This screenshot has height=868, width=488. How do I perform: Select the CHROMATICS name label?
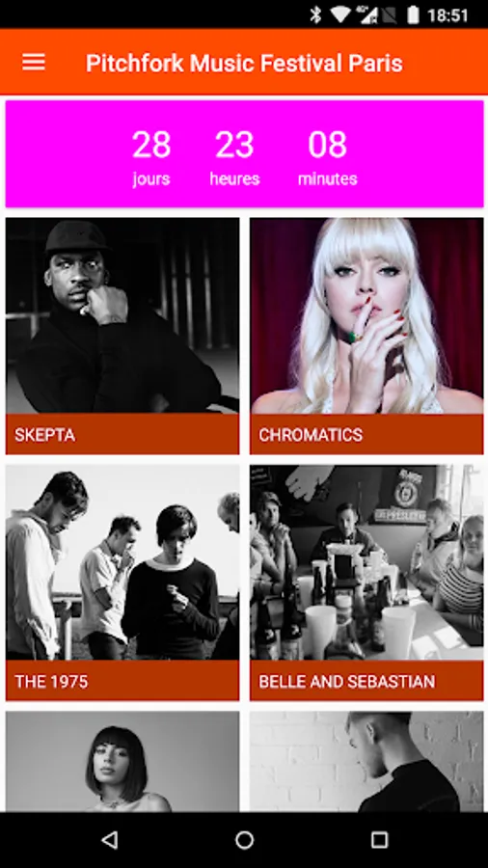[311, 435]
